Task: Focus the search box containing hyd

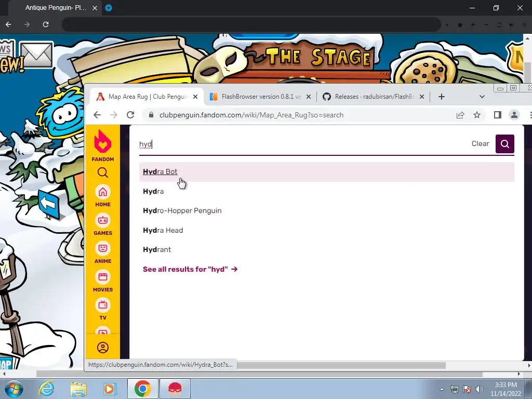Action: (x=302, y=144)
